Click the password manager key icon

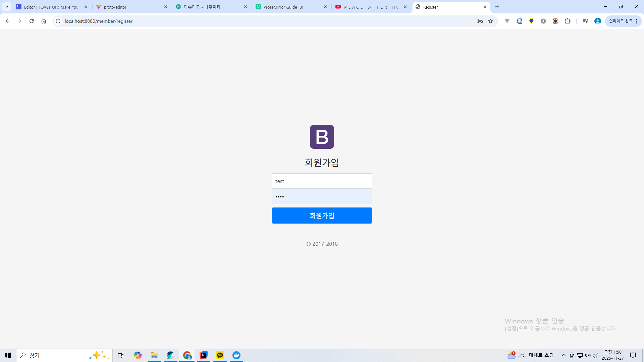click(x=480, y=21)
